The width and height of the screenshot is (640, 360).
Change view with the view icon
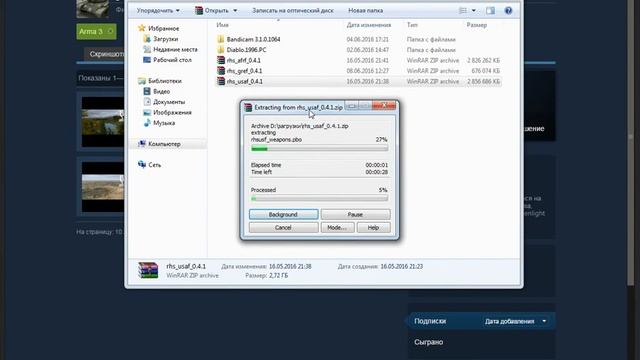(463, 11)
